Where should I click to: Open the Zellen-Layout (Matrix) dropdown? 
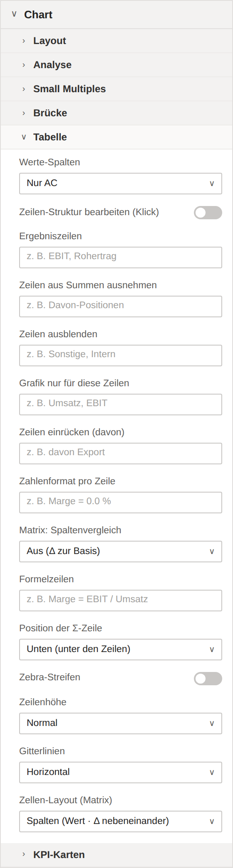click(x=121, y=821)
